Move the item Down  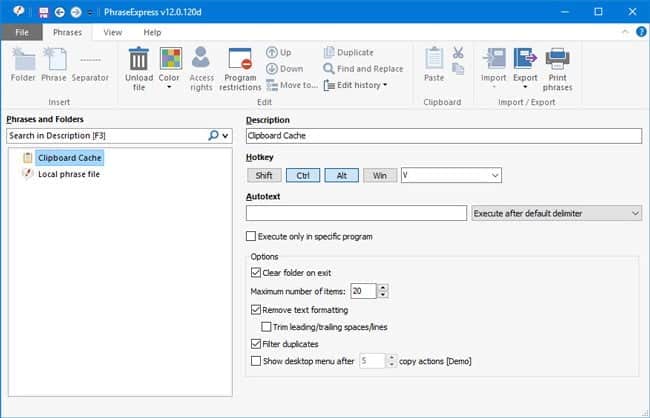(x=284, y=68)
